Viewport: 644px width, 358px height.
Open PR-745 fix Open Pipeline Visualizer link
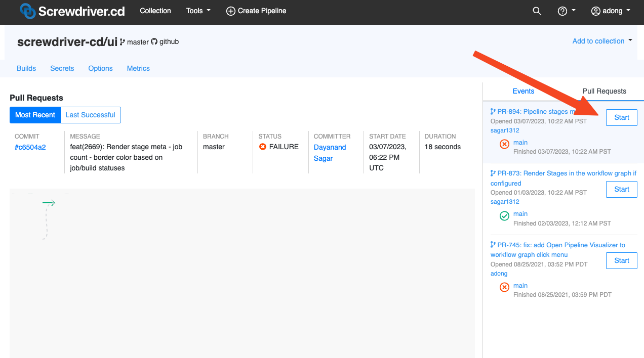pos(558,250)
